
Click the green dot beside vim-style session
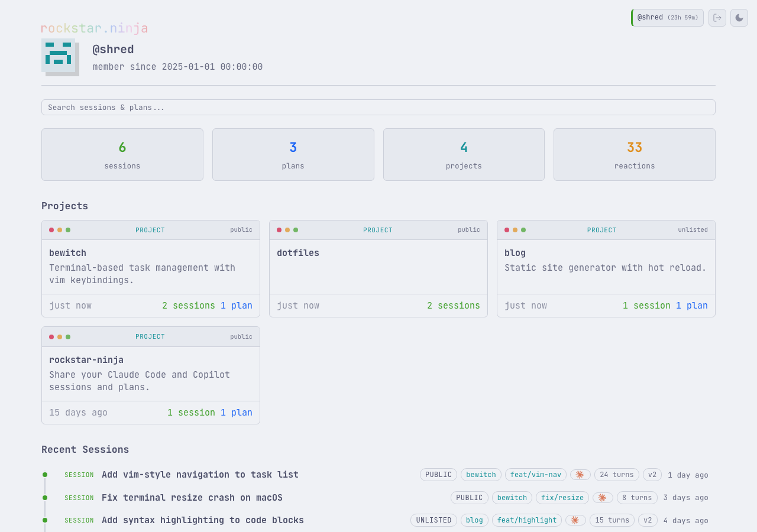[44, 475]
